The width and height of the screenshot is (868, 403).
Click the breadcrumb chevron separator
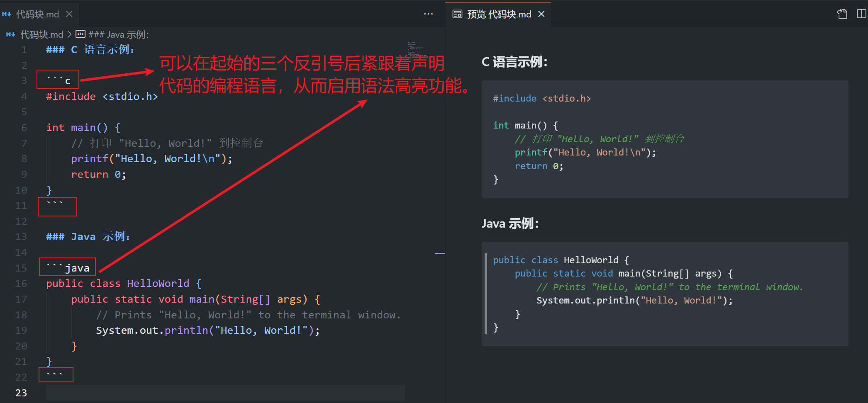[x=69, y=34]
